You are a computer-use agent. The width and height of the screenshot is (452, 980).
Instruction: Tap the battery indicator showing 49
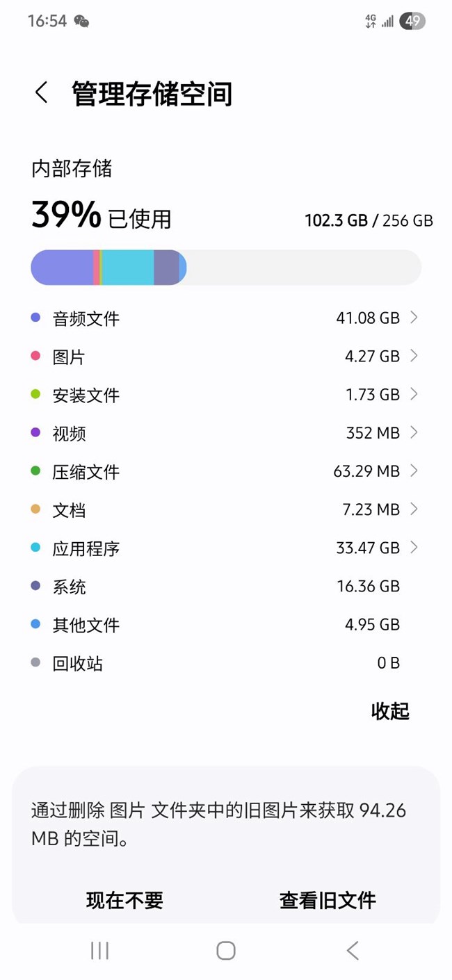pyautogui.click(x=412, y=22)
